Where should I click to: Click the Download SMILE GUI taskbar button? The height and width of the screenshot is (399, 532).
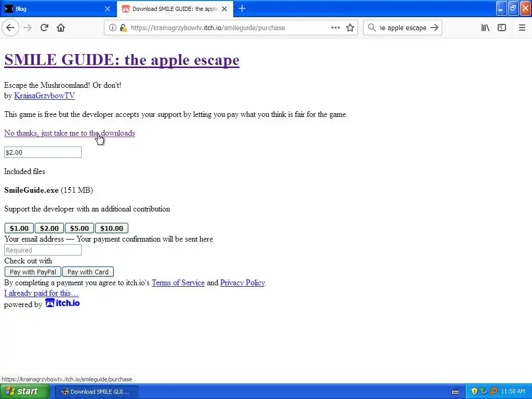pyautogui.click(x=97, y=392)
